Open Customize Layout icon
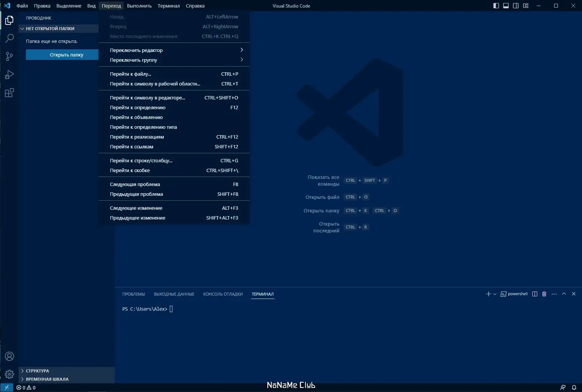This screenshot has height=392, width=582. [526, 6]
